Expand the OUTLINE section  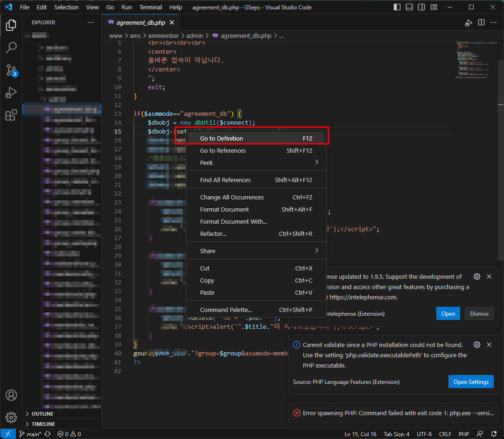(62, 414)
